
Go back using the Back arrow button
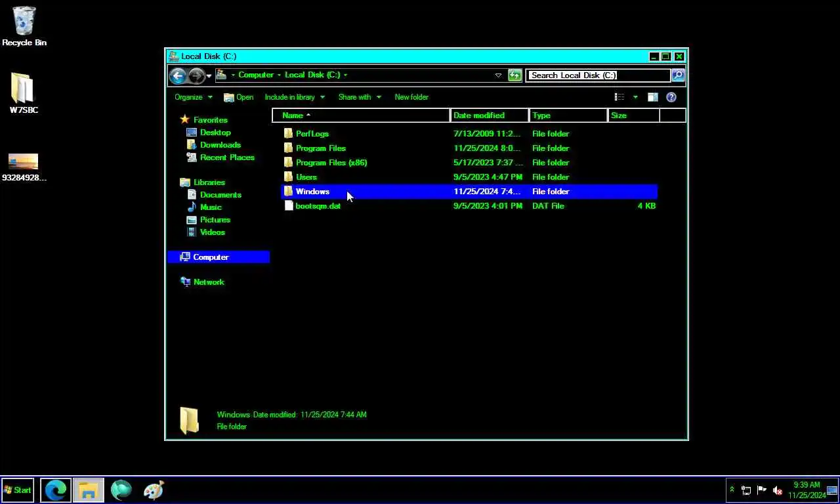click(x=178, y=75)
